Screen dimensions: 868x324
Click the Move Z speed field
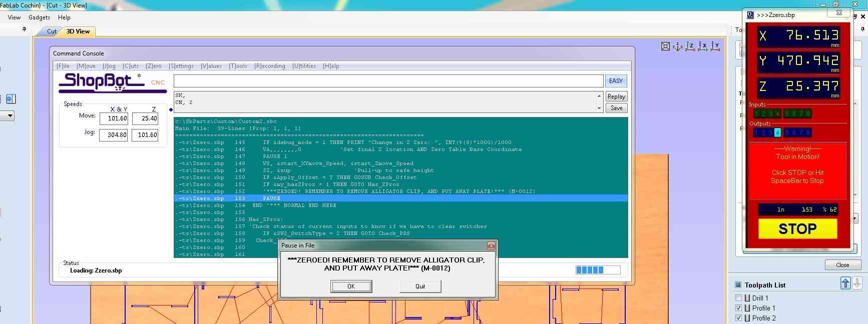145,118
